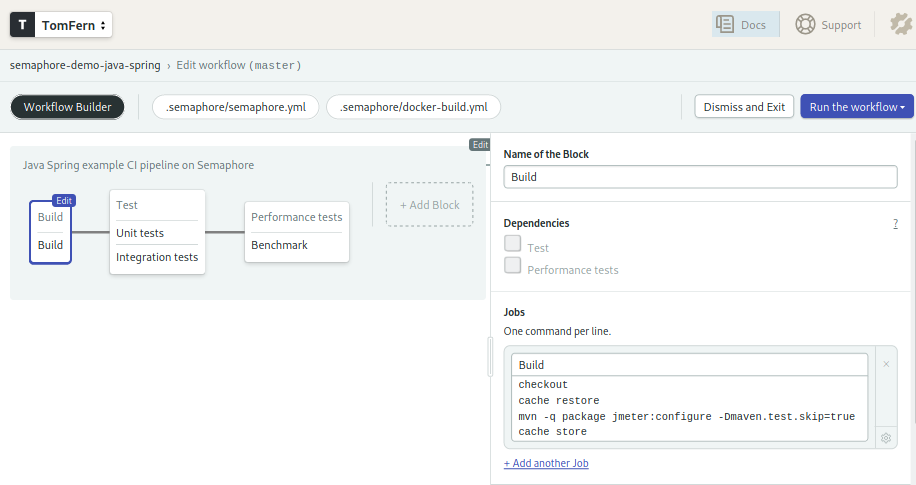
Task: Click the Add Block placeholder
Action: (429, 205)
